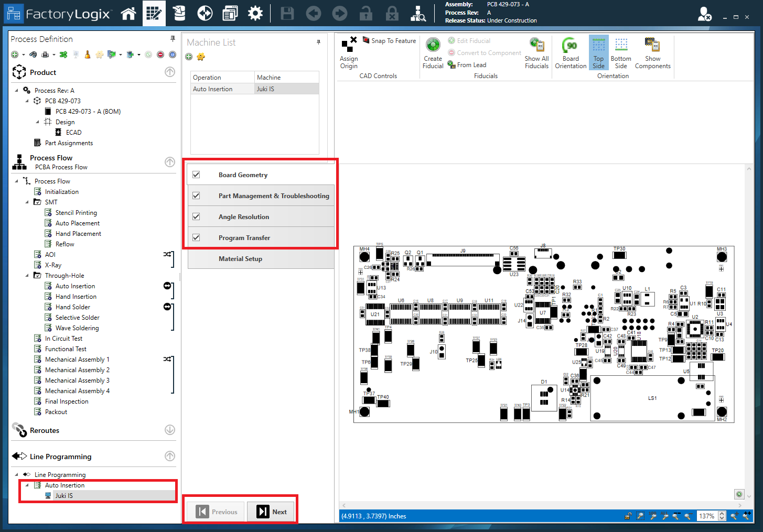The height and width of the screenshot is (532, 763).
Task: Rotate board with Board Orientation icon
Action: [571, 53]
